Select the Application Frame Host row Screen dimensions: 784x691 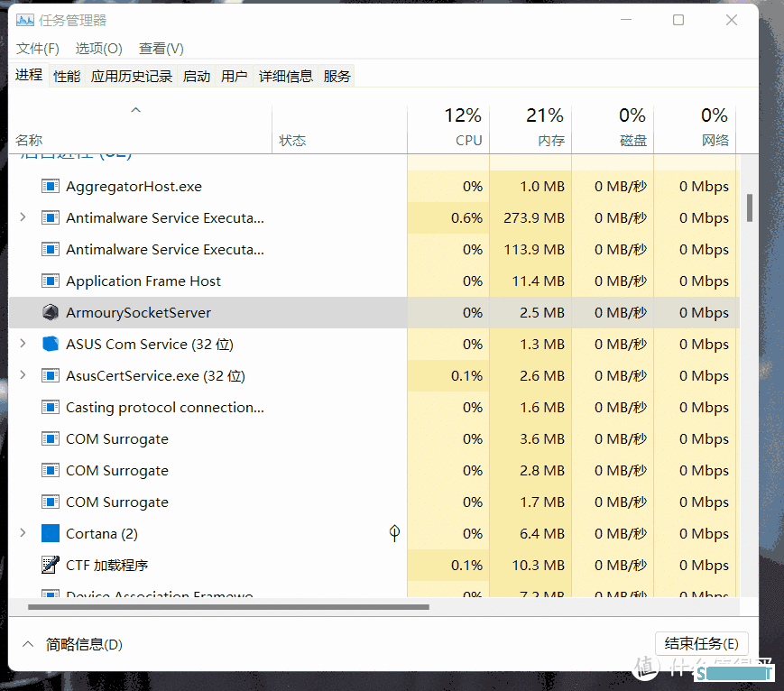point(374,281)
